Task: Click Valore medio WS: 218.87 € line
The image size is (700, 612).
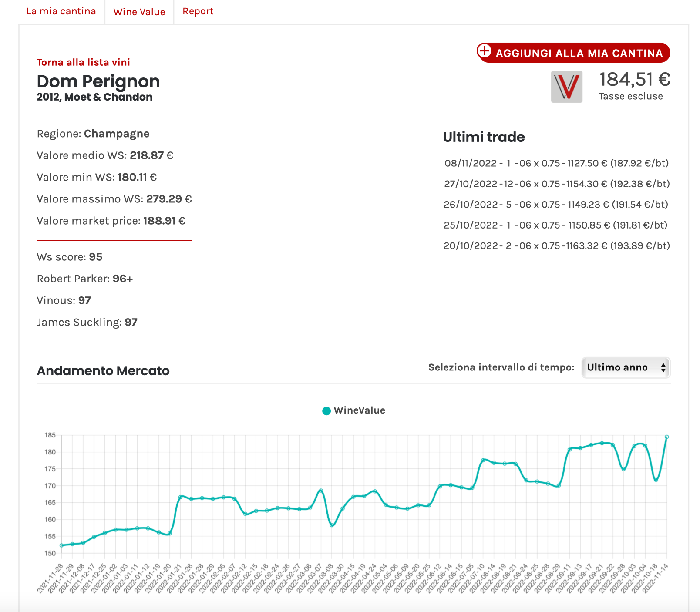Action: pos(105,155)
